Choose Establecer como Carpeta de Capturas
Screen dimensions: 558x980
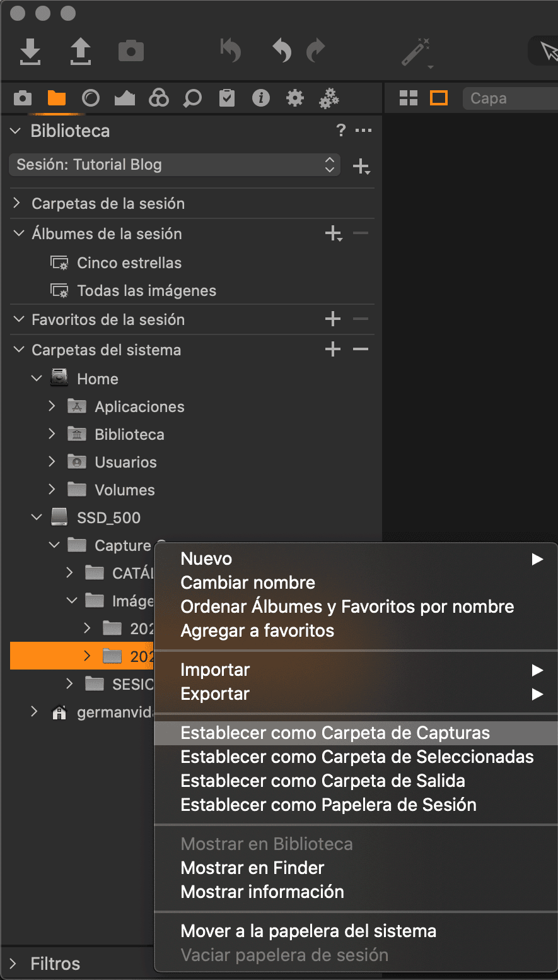click(x=335, y=733)
